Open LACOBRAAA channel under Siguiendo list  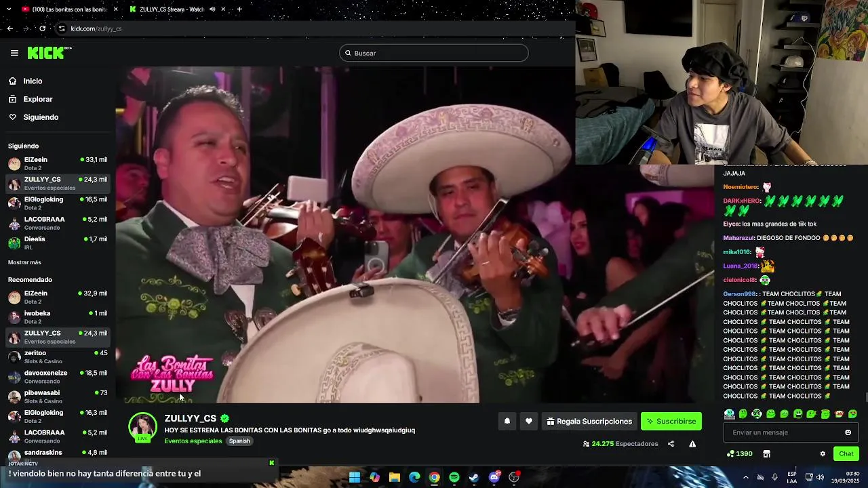pos(58,223)
